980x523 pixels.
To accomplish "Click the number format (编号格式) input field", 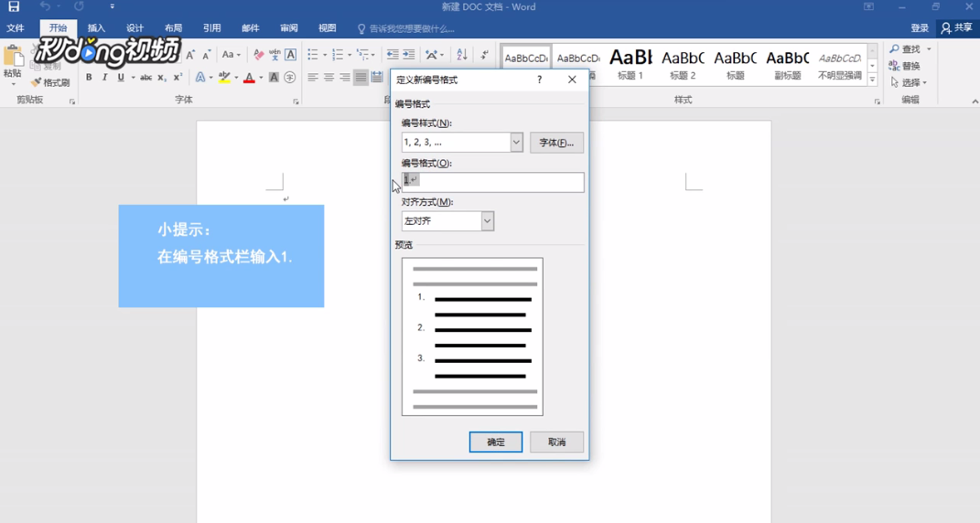I will point(492,182).
